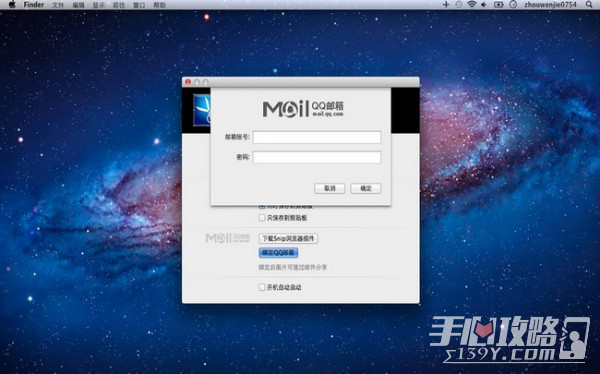Image resolution: width=600 pixels, height=374 pixels.
Task: Check the 只保存到剪贴板 checkbox
Action: (x=262, y=218)
